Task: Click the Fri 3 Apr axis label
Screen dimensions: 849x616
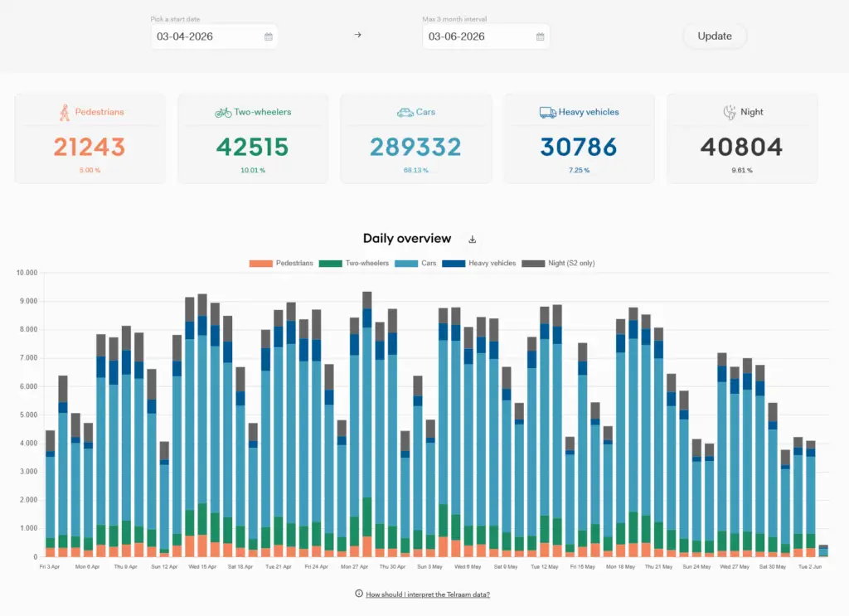Action: point(49,567)
